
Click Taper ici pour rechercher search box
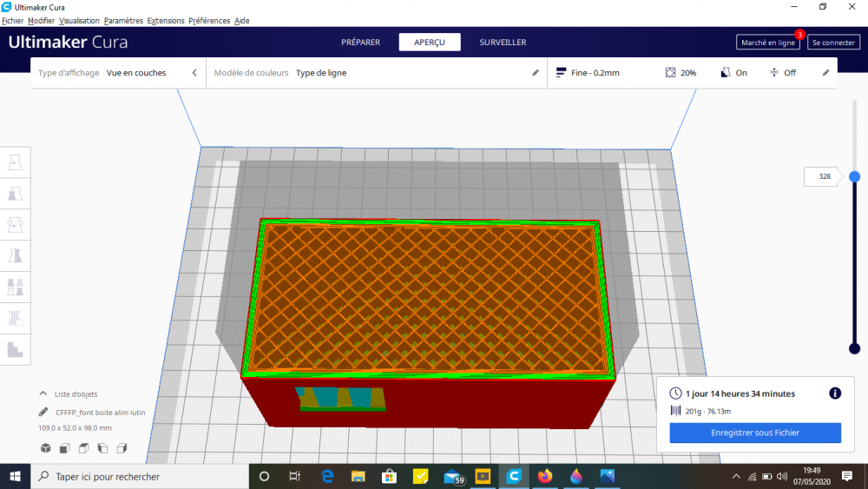pyautogui.click(x=140, y=476)
